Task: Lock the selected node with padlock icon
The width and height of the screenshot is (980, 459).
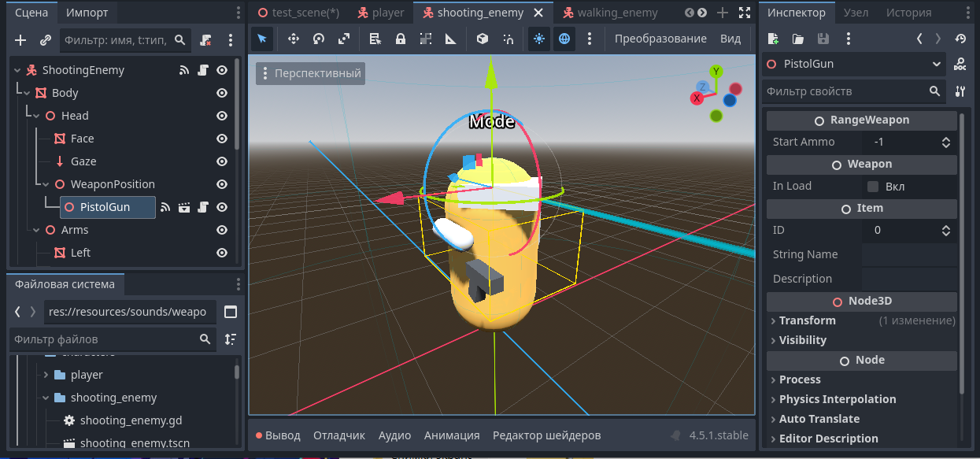Action: tap(401, 39)
